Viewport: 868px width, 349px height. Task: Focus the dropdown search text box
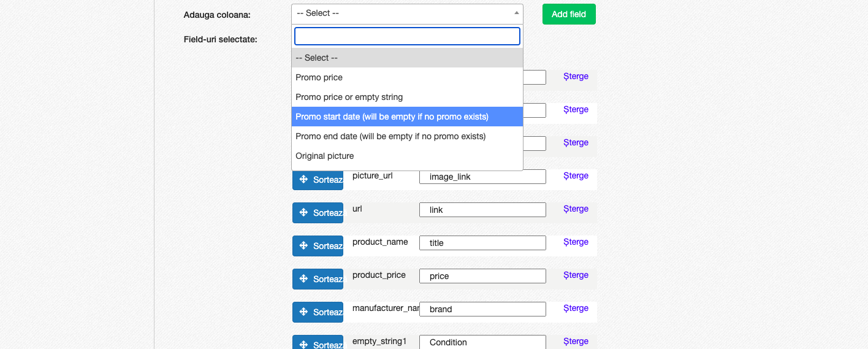pyautogui.click(x=407, y=36)
